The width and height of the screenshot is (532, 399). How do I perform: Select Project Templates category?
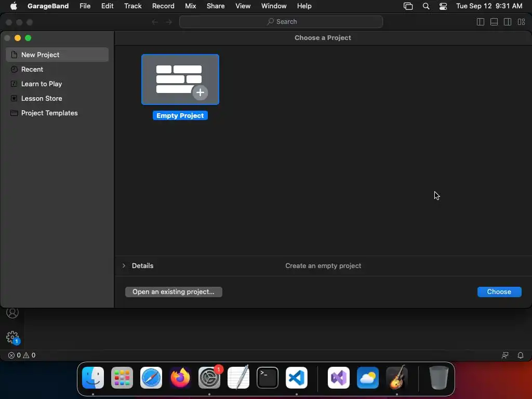coord(57,113)
